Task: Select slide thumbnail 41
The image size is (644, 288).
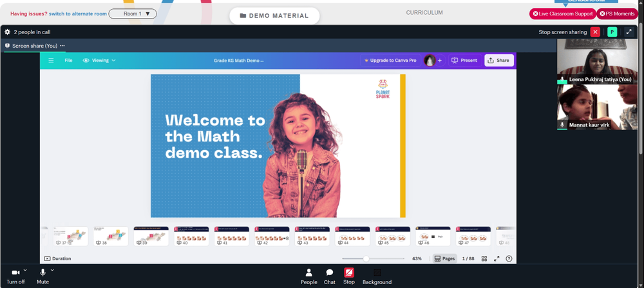Action: [x=231, y=236]
